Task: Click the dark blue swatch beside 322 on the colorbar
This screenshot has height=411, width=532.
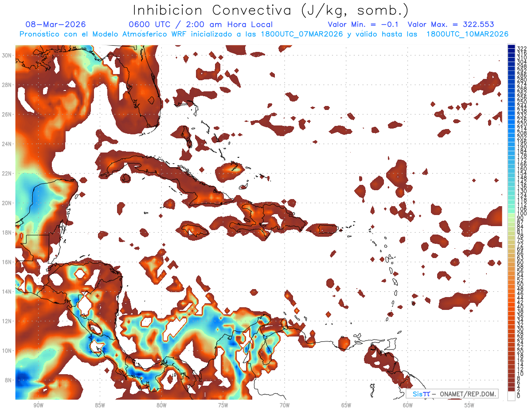Action: tap(511, 47)
